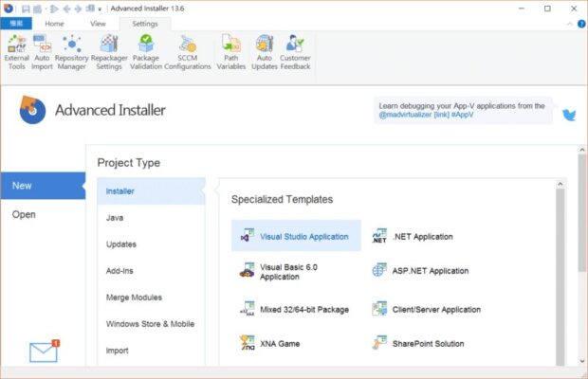Screen dimensions: 588x379
Task: Click the Project Type heading
Action: coord(129,163)
